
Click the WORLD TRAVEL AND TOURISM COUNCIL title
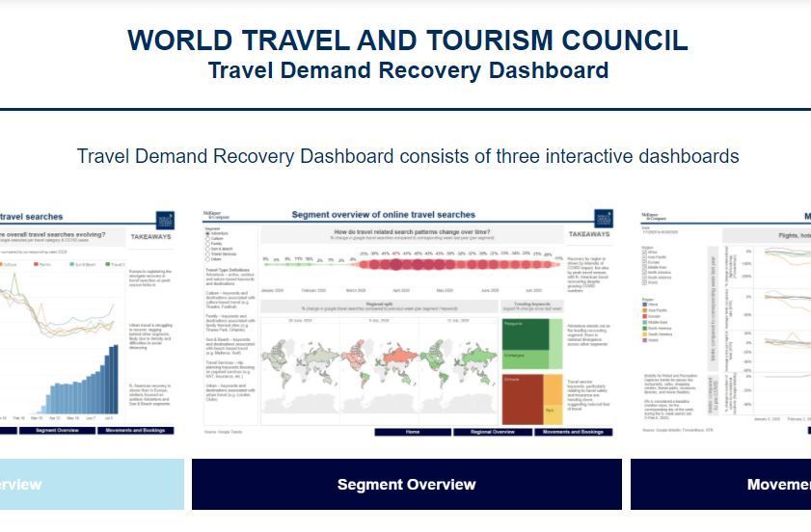click(x=408, y=40)
